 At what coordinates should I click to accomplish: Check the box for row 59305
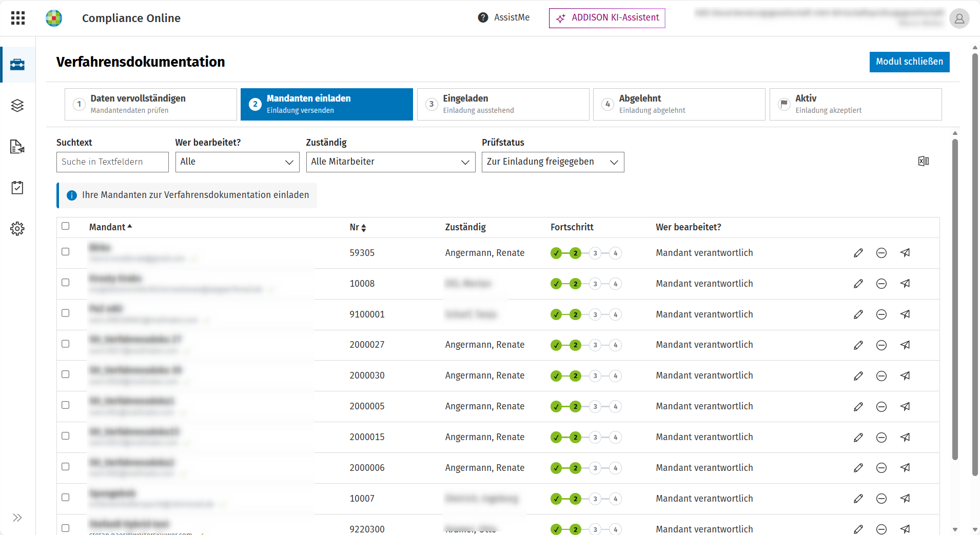tap(66, 252)
